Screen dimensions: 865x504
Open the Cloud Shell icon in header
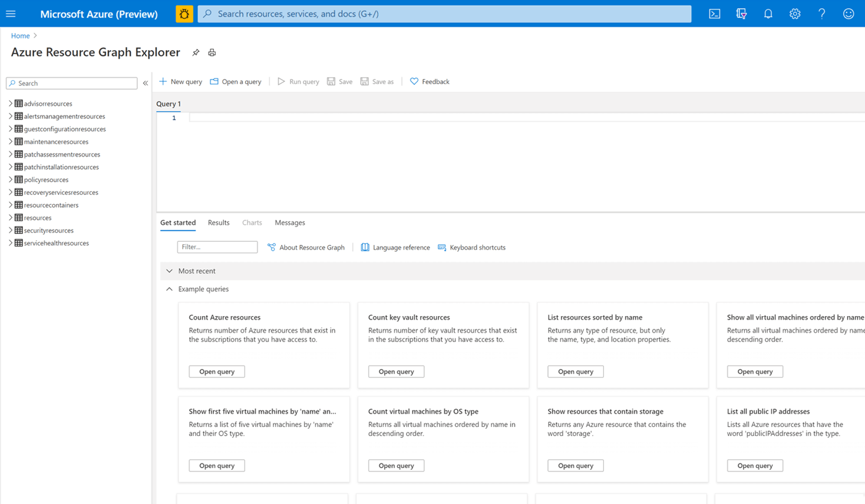714,14
